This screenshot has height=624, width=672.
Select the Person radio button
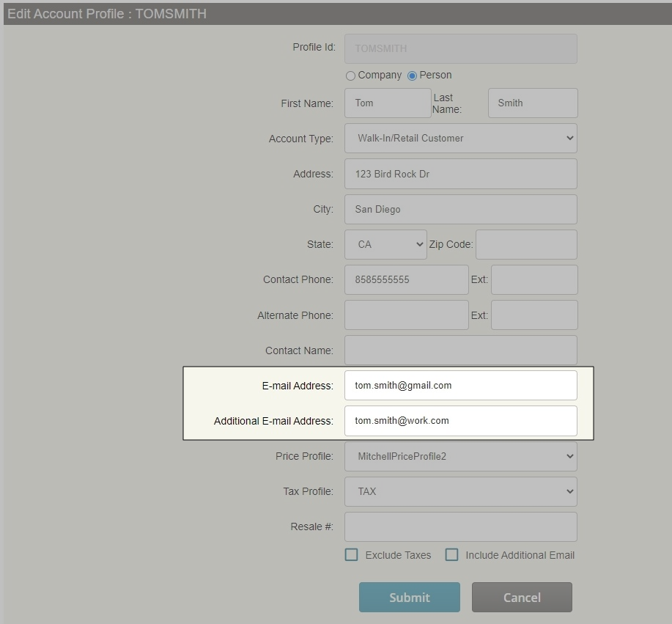(412, 76)
